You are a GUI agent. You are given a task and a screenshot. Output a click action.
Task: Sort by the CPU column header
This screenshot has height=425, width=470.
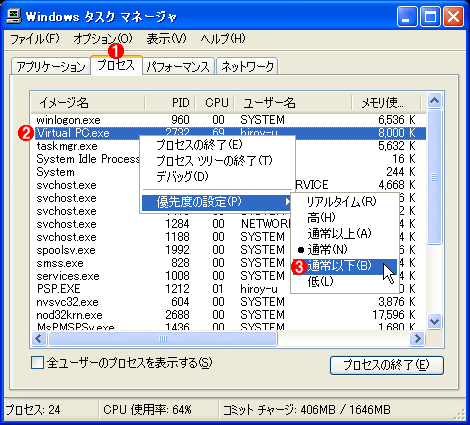[215, 102]
